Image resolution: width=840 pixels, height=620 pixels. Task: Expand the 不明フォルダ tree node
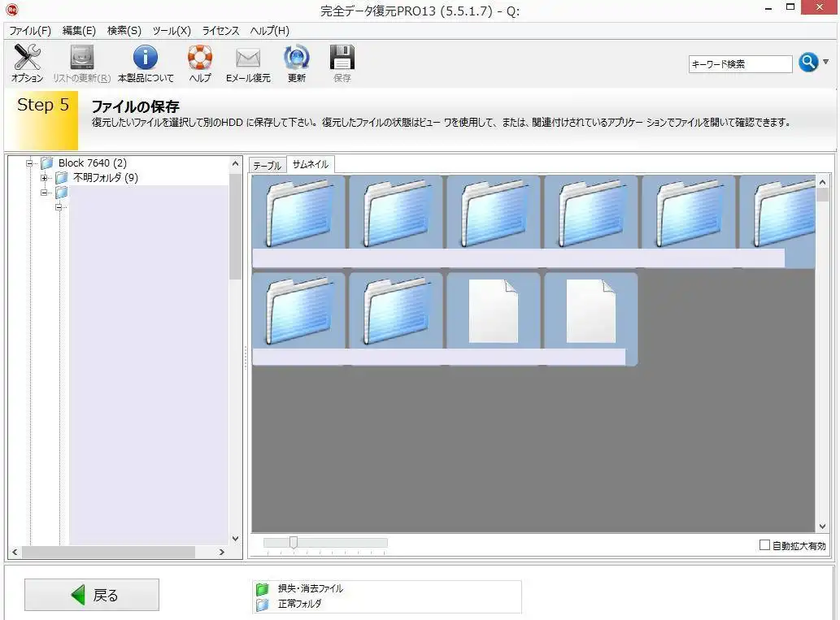point(45,178)
